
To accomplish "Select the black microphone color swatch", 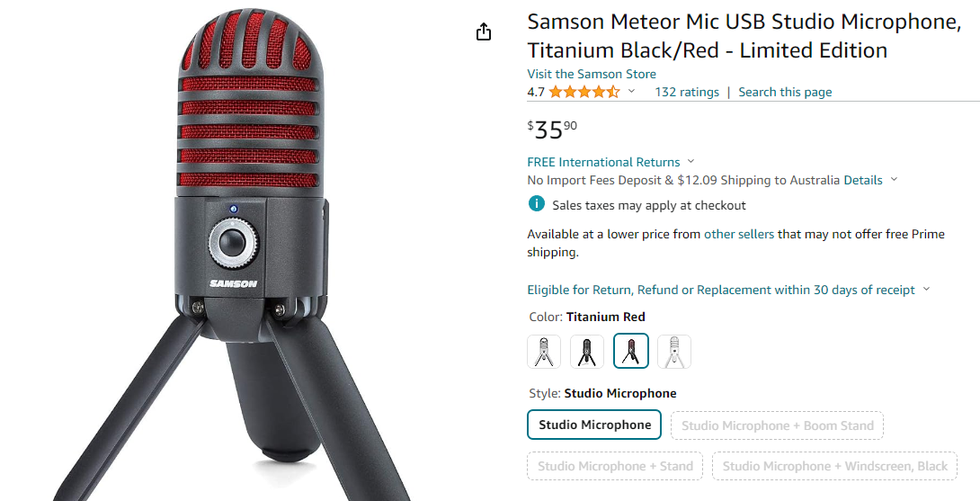I will point(587,352).
